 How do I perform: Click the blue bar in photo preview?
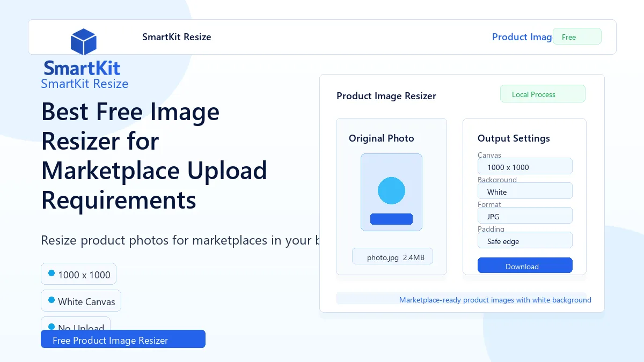391,219
